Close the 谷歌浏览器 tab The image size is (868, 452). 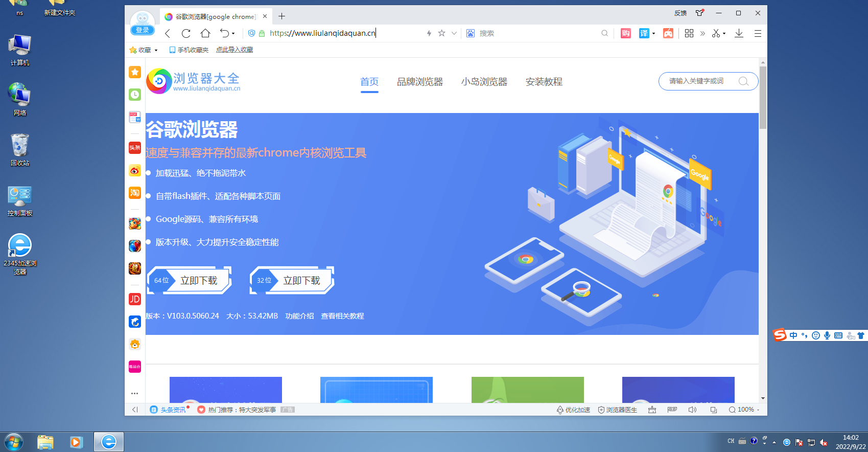coord(265,16)
